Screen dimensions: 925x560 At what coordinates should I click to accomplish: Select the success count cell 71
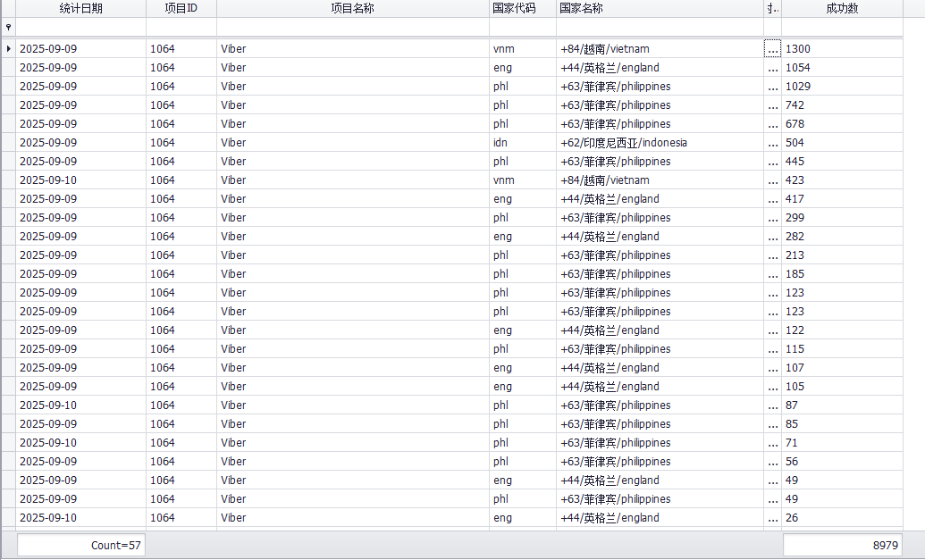842,443
